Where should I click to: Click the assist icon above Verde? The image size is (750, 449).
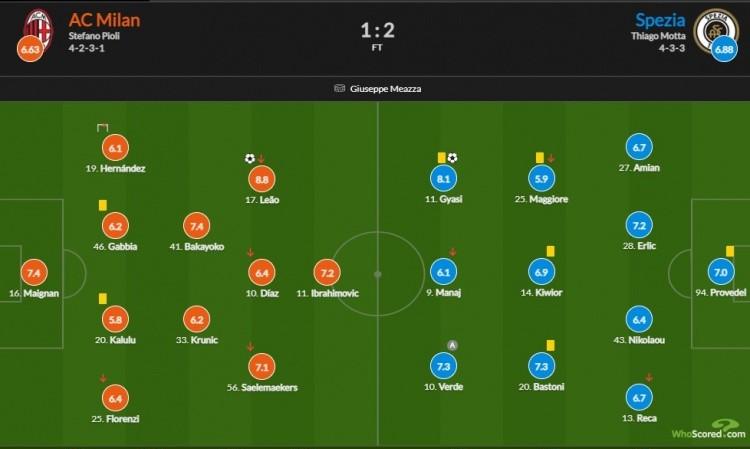pos(452,345)
